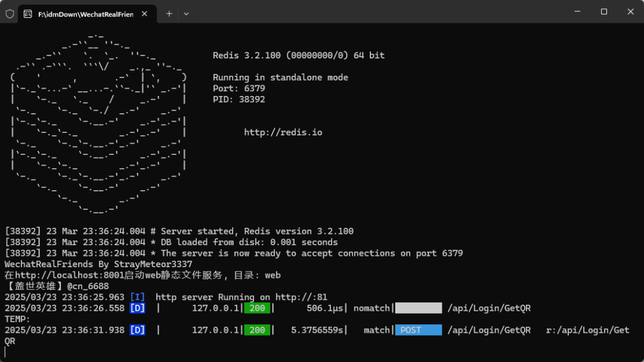Viewport: 644px width, 362px height.
Task: Close the WechatRealFrien terminal tab
Action: (144, 14)
